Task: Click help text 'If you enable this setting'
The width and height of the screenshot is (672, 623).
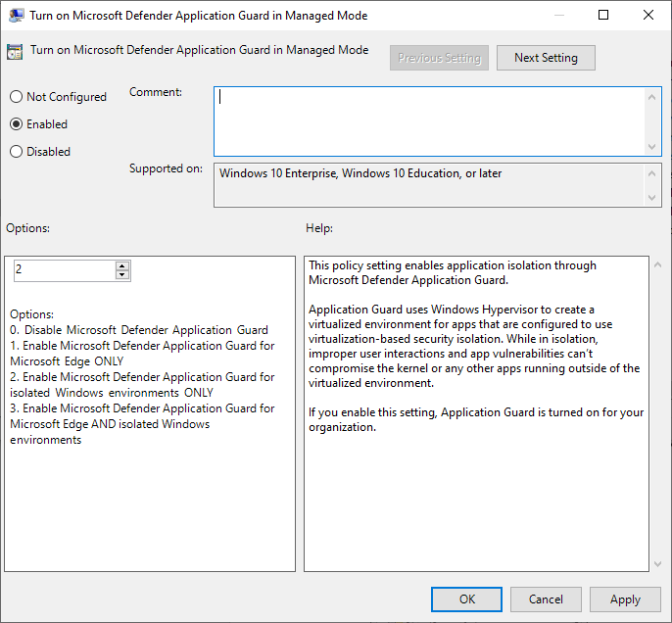Action: (372, 412)
